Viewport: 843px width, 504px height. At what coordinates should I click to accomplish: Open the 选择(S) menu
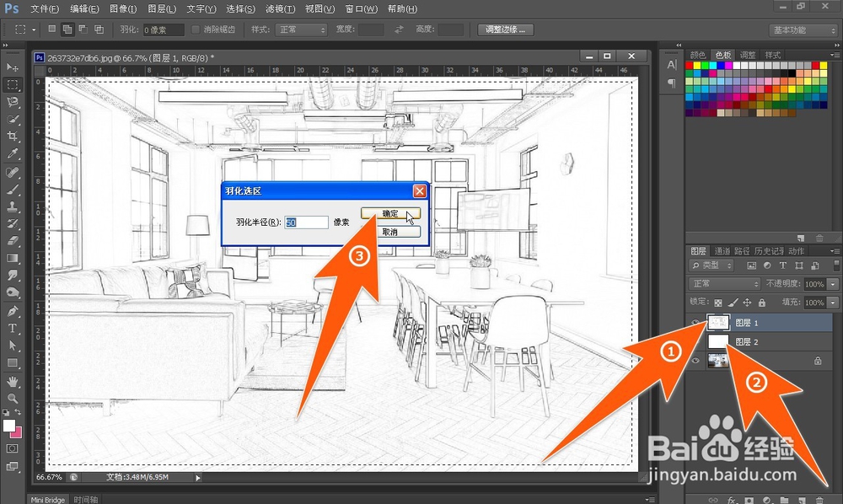click(x=240, y=9)
